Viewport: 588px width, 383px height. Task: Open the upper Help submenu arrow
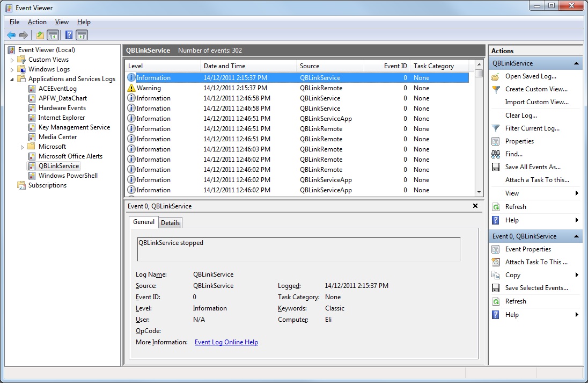(577, 220)
